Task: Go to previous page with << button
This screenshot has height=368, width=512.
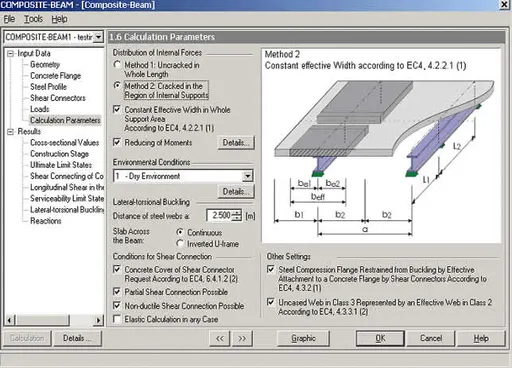Action: coord(220,338)
